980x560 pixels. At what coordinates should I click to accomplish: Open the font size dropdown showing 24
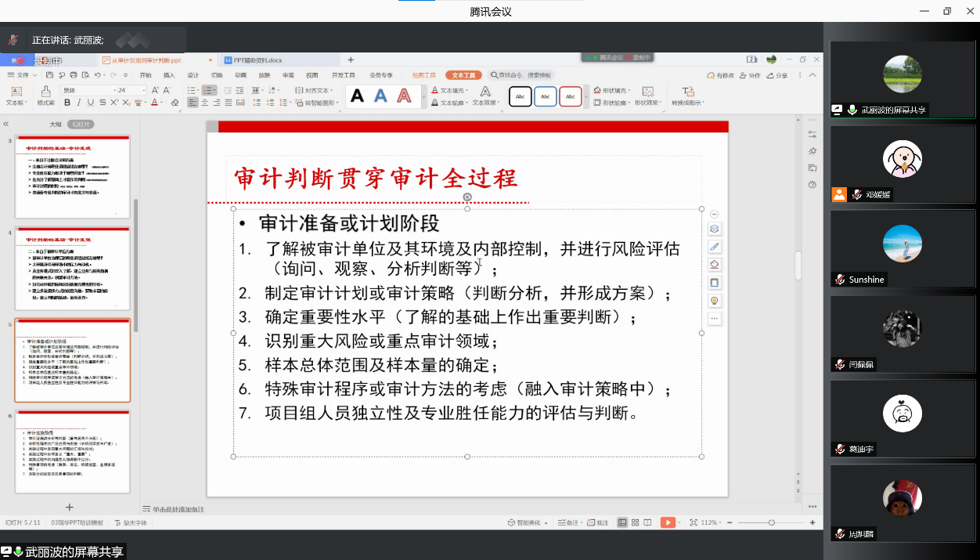pyautogui.click(x=132, y=91)
